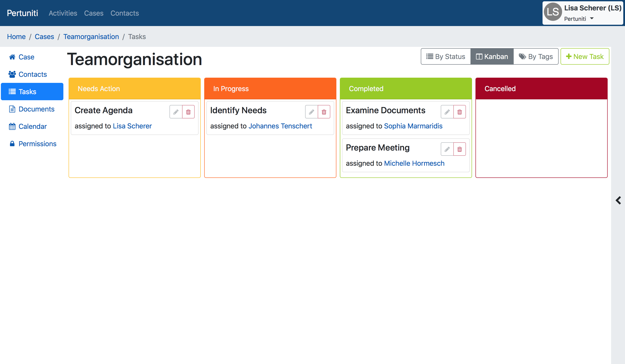This screenshot has width=625, height=364.
Task: Open Sophia Marmaridis assignee link
Action: point(413,126)
